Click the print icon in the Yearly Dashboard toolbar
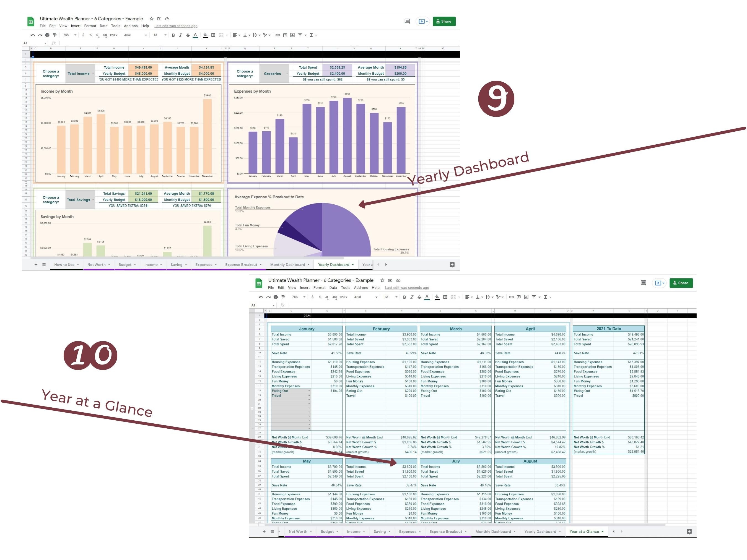The height and width of the screenshot is (560, 747). [x=47, y=35]
